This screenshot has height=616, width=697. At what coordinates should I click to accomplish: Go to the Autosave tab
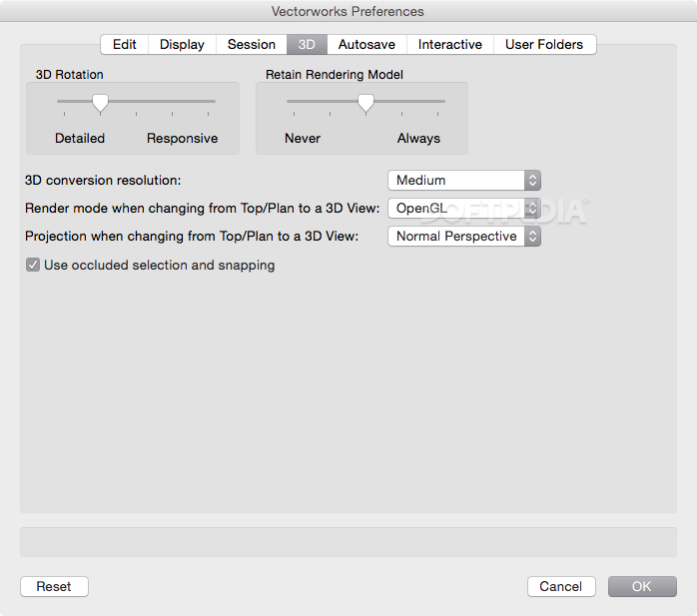click(366, 45)
